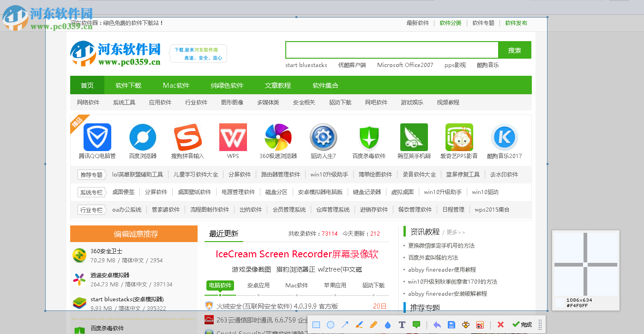Choose the brush drawing tool
Viewport: 644px width, 334px height.
tap(359, 325)
